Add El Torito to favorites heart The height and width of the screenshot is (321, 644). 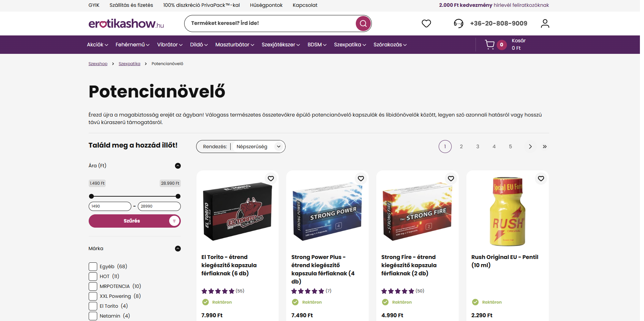tap(271, 179)
